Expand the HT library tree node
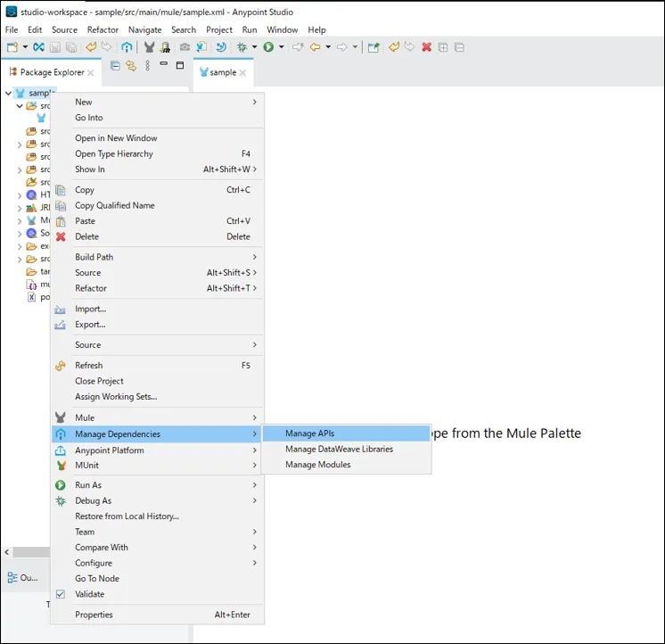Image resolution: width=665 pixels, height=644 pixels. (20, 195)
